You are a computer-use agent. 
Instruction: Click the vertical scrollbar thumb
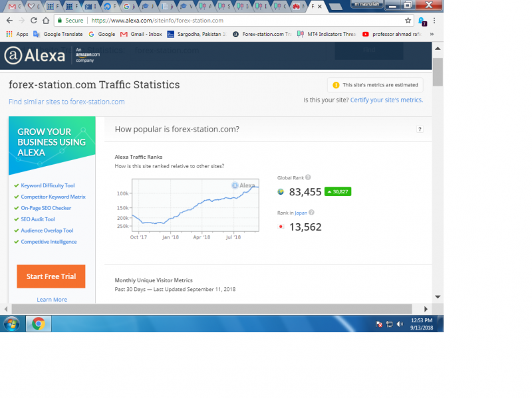click(438, 72)
